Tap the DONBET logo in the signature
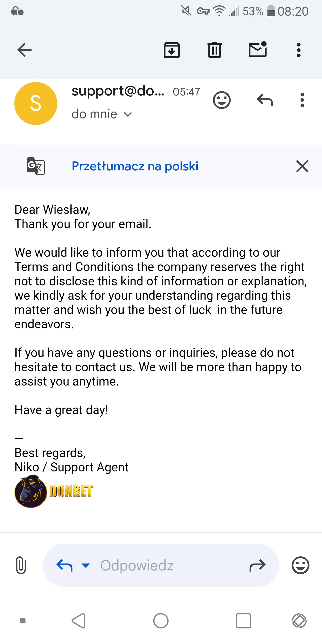Viewport: 322px width, 644px height. point(54,491)
